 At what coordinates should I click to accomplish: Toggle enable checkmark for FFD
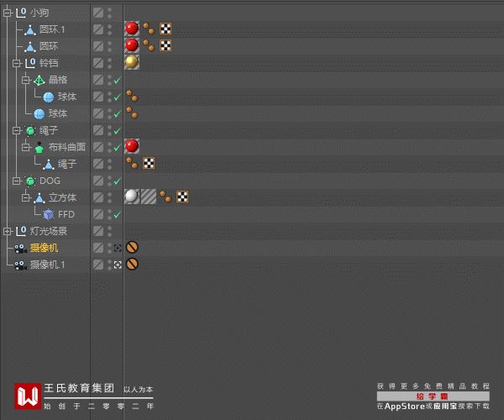click(118, 215)
